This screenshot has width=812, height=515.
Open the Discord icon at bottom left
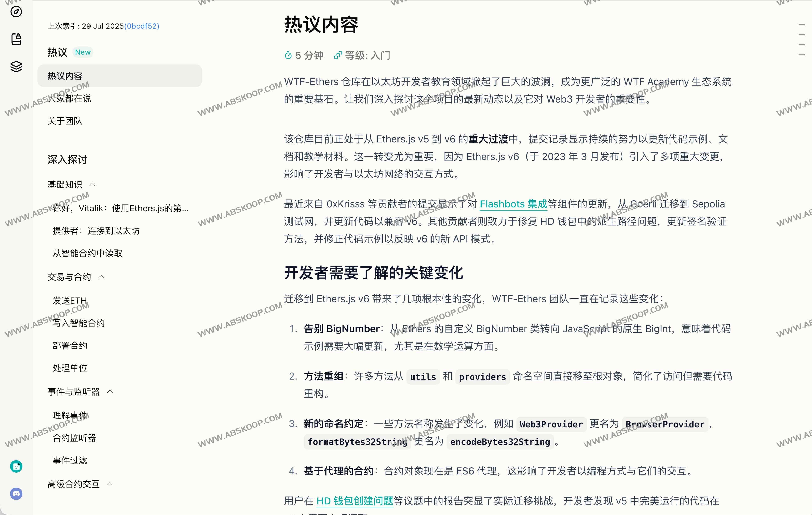16,494
